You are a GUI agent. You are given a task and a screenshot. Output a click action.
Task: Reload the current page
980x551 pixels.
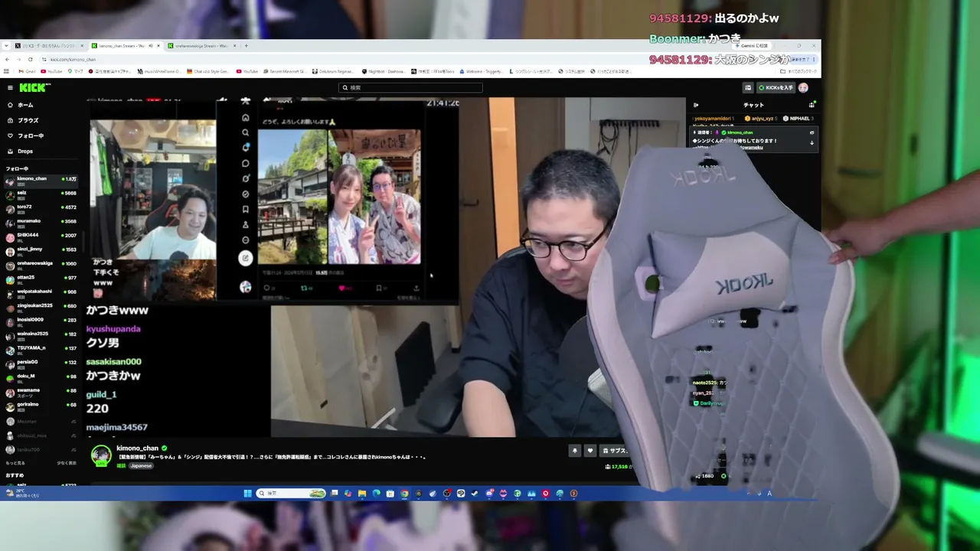[x=31, y=59]
